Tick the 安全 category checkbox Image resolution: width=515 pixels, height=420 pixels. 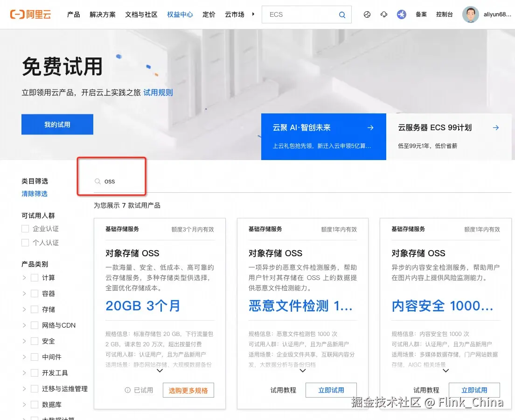pyautogui.click(x=35, y=341)
